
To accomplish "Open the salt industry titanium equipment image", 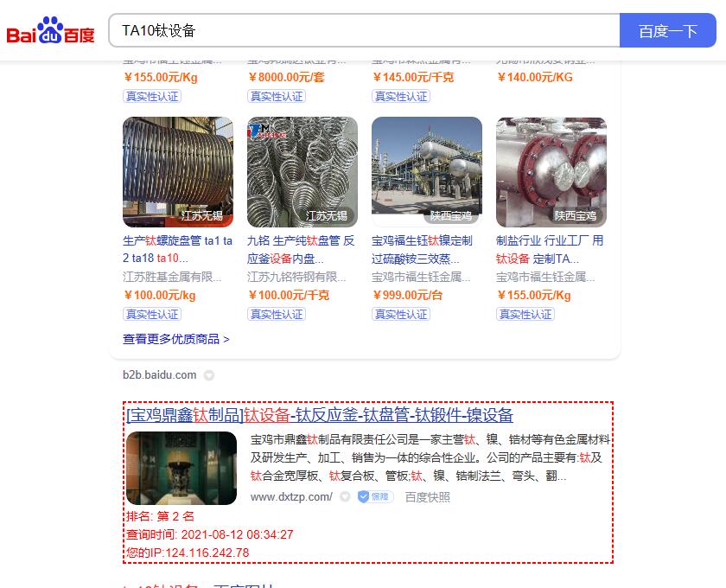I will (x=551, y=172).
